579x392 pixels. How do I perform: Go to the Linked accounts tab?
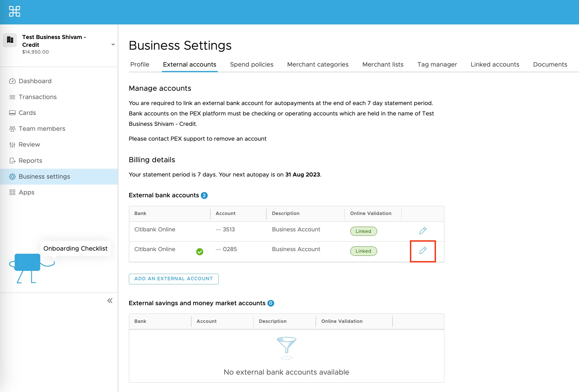click(x=495, y=64)
